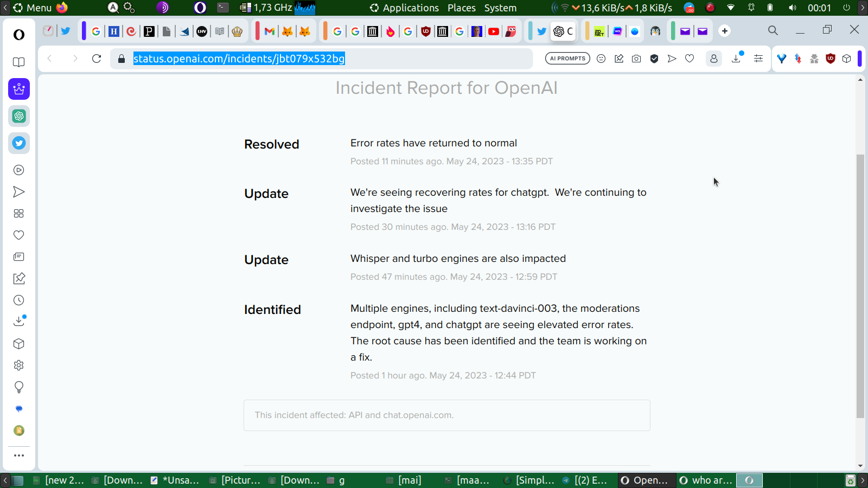Screen dimensions: 868x488
Task: Open Easy Setup sliders icon
Action: (758, 59)
